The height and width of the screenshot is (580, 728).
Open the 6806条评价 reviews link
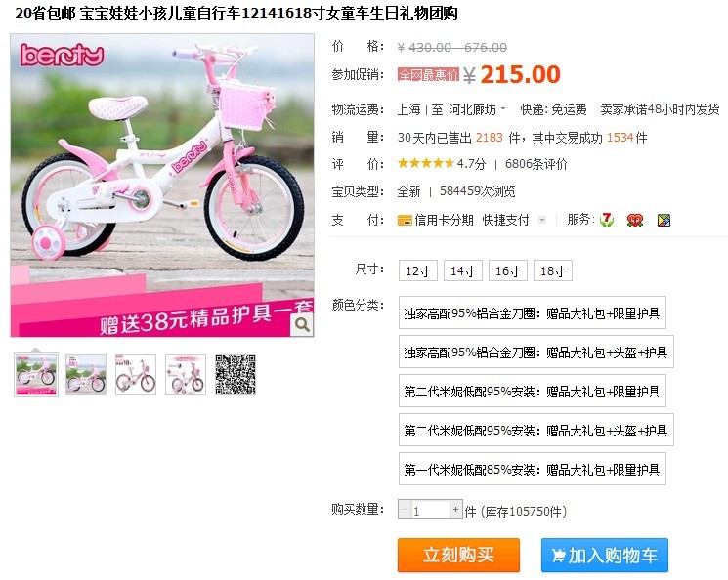535,164
